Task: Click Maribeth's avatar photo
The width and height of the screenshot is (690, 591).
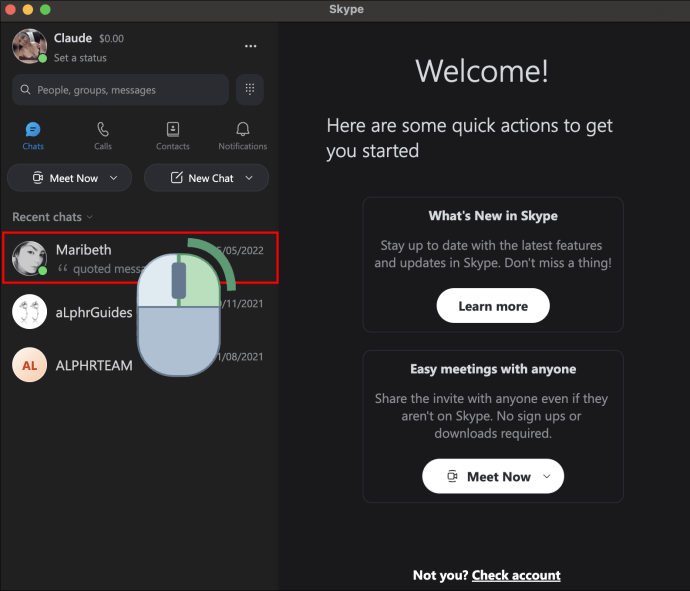Action: tap(29, 258)
